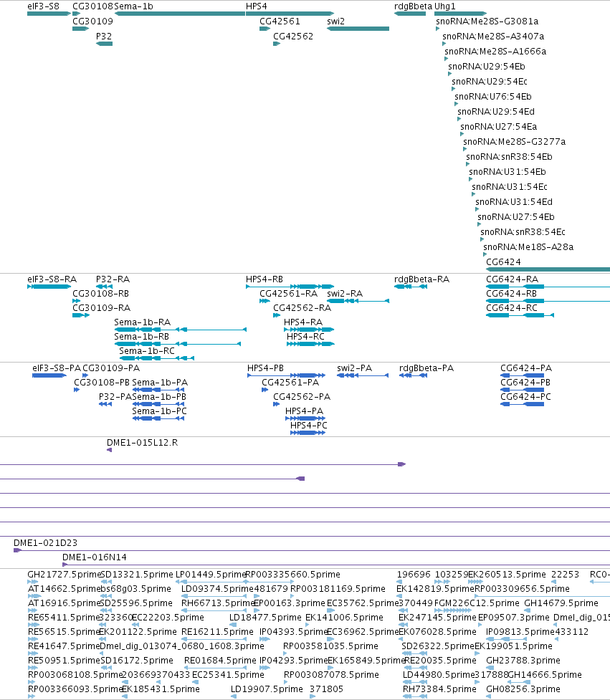The height and width of the screenshot is (700, 610).
Task: Select the CG6424 gene label
Action: coord(503,262)
